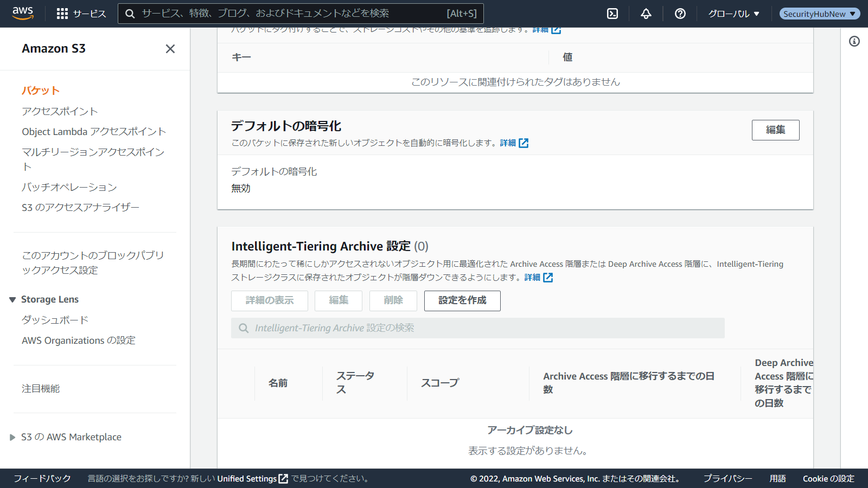Screen dimensions: 868x488
Task: Open the help question mark icon
Action: pos(680,14)
